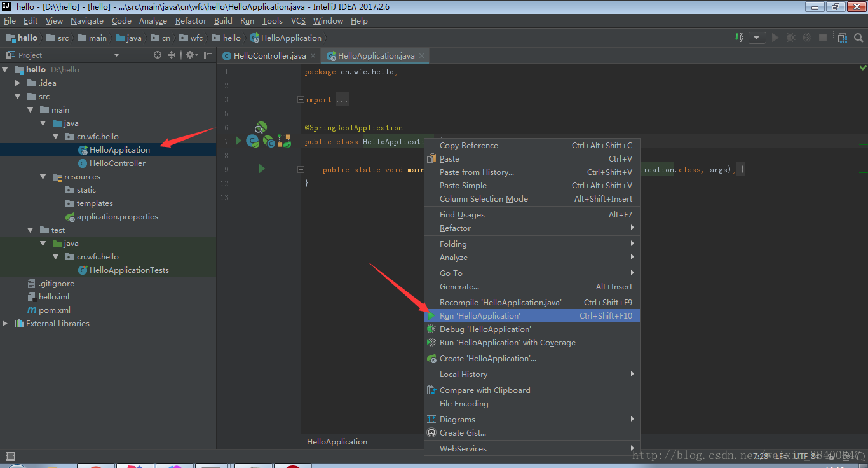
Task: Select application.properties file
Action: pyautogui.click(x=118, y=217)
